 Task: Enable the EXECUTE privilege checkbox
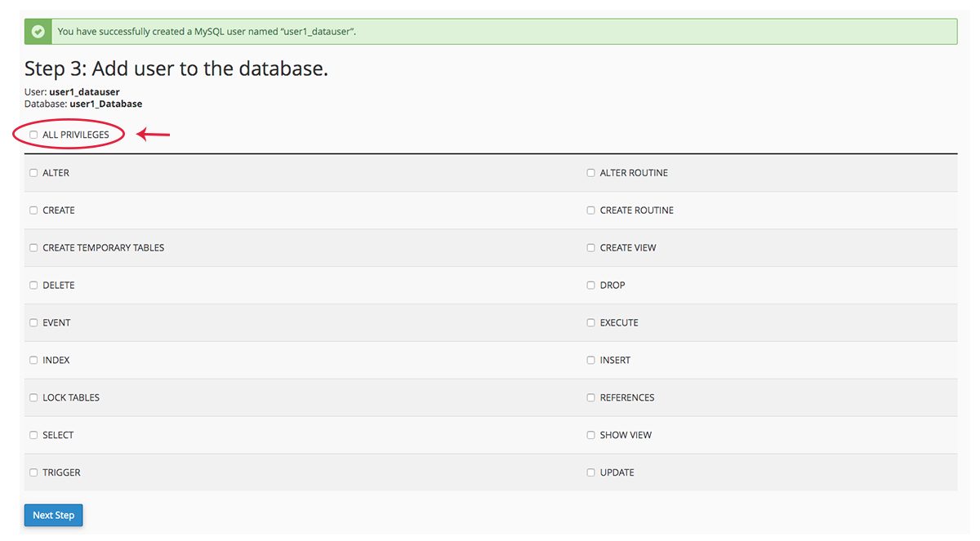click(x=590, y=323)
